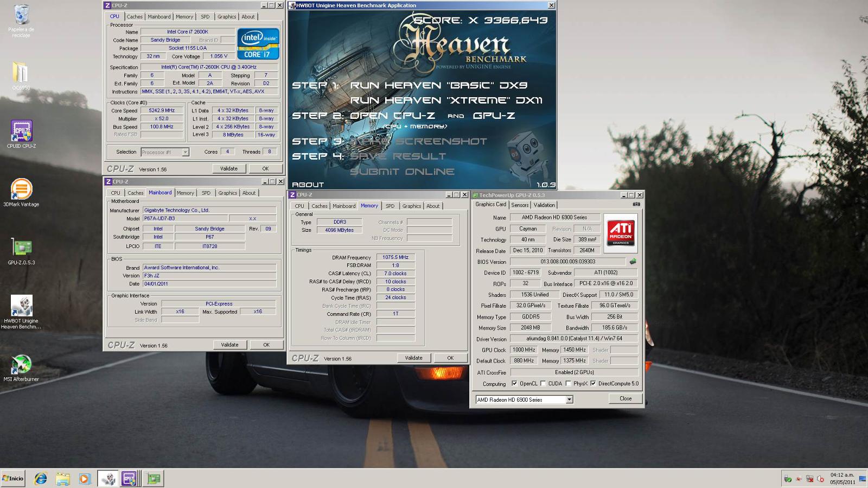Click Submit Online in Heaven window
Viewport: 868px width, 488px height.
coord(402,172)
